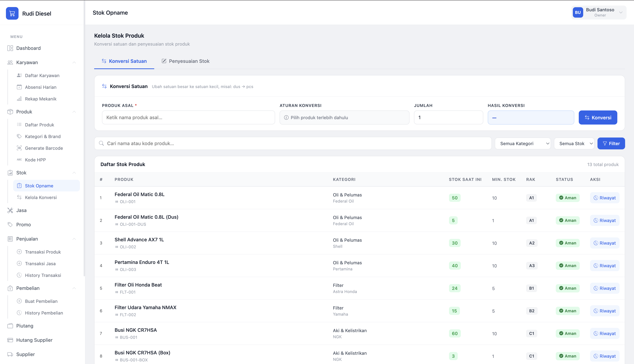Viewport: 634px width, 364px height.
Task: Open Budi Santoso user dropdown
Action: [599, 12]
